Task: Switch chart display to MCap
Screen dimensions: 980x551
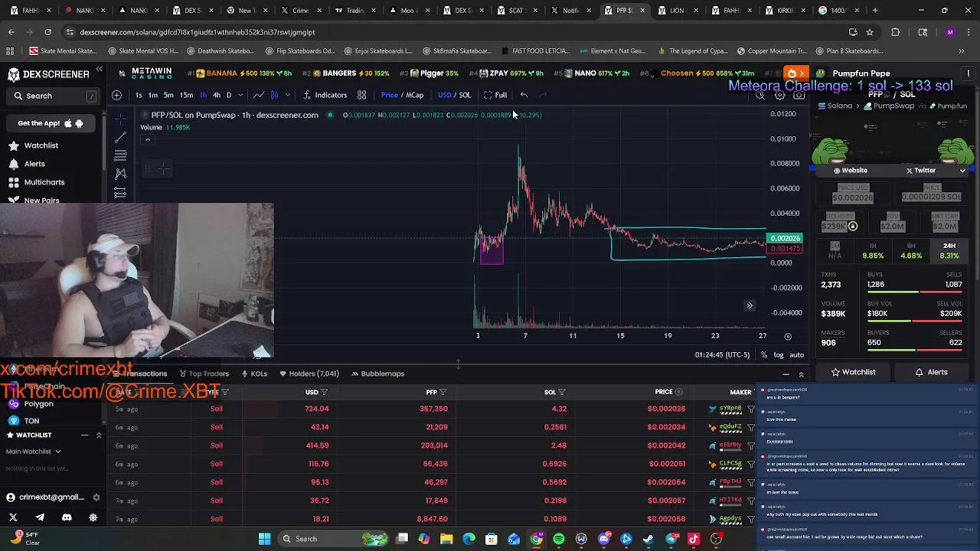Action: 414,95
